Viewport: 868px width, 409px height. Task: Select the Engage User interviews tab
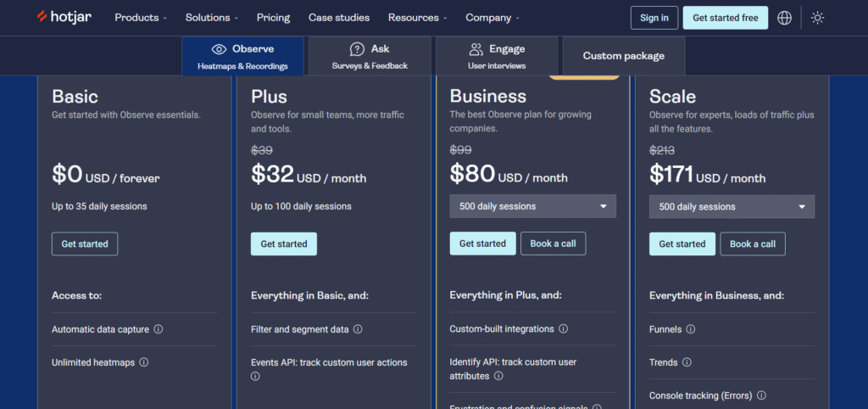tap(497, 56)
